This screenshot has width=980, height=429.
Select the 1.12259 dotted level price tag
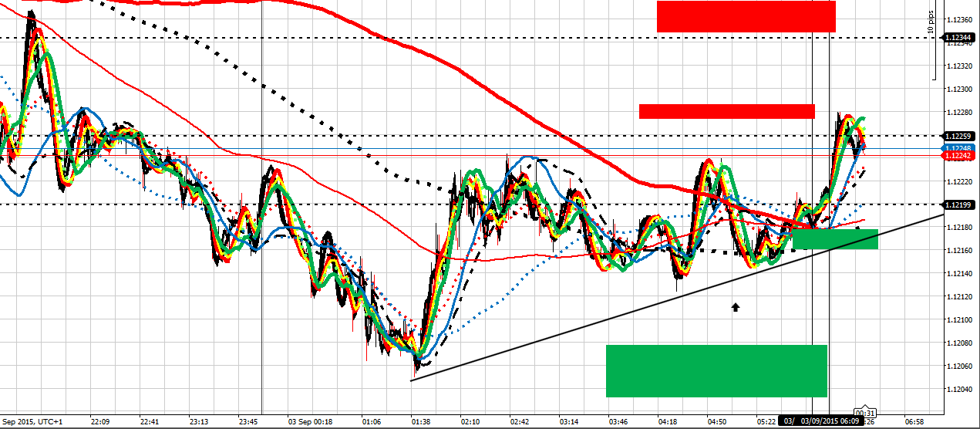(960, 136)
